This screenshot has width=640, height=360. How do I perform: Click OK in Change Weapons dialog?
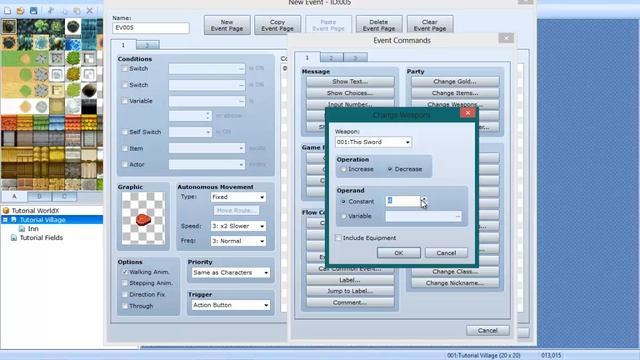pos(399,253)
